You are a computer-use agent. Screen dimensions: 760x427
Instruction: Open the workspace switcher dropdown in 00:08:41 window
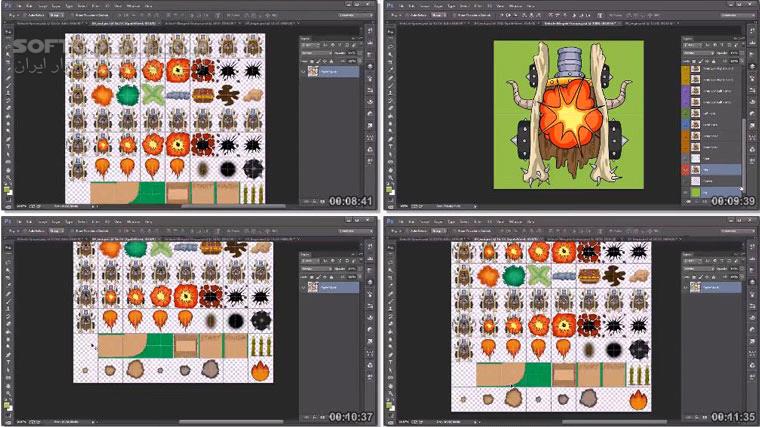[355, 15]
